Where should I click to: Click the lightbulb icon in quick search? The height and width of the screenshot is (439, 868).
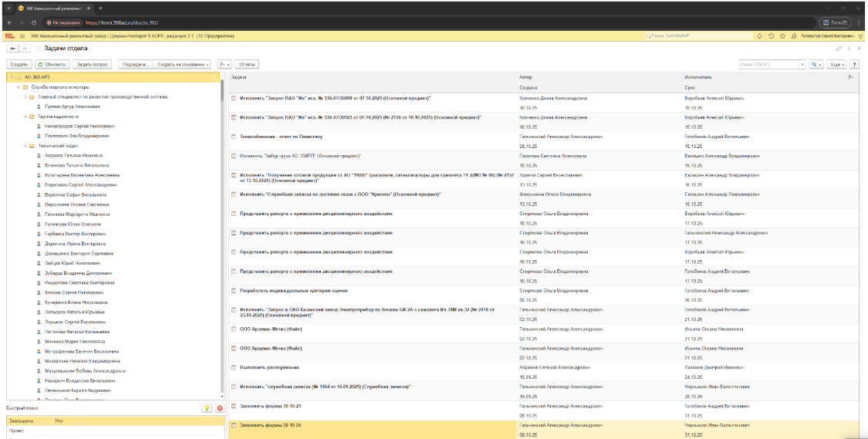point(207,407)
